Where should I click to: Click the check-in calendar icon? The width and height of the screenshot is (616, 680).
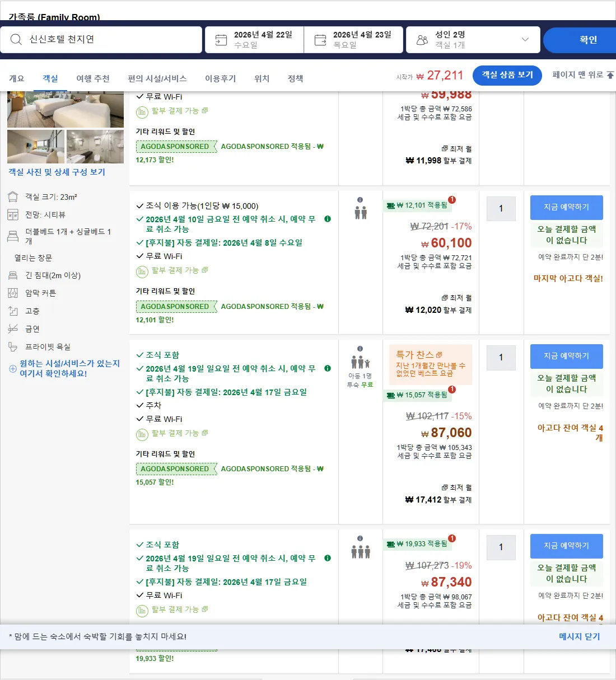click(221, 40)
